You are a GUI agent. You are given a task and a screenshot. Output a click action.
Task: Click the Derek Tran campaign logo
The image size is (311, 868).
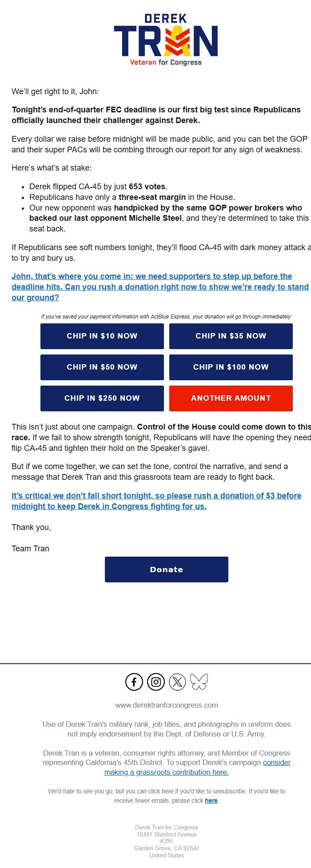(166, 40)
